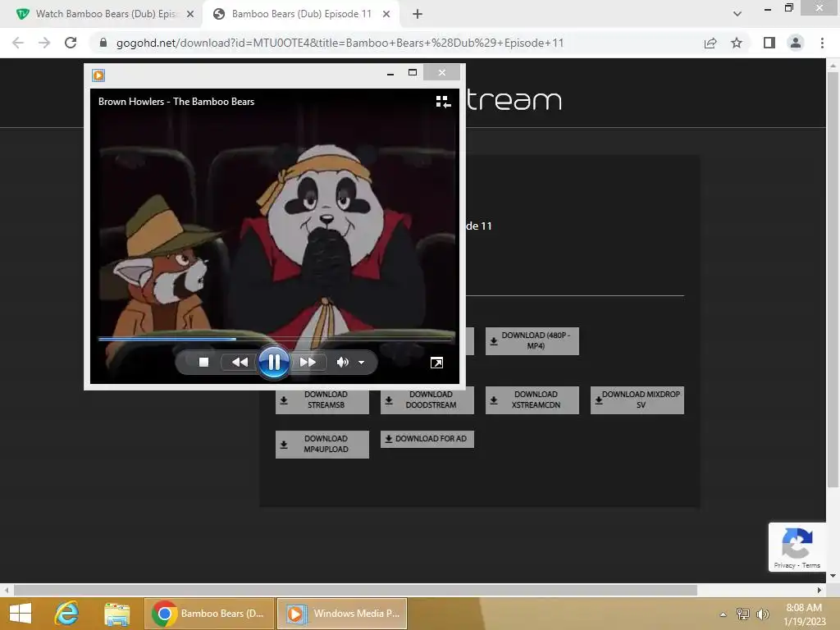Click the Download MP4Upload button
Screen dimensions: 840x630
pos(322,444)
